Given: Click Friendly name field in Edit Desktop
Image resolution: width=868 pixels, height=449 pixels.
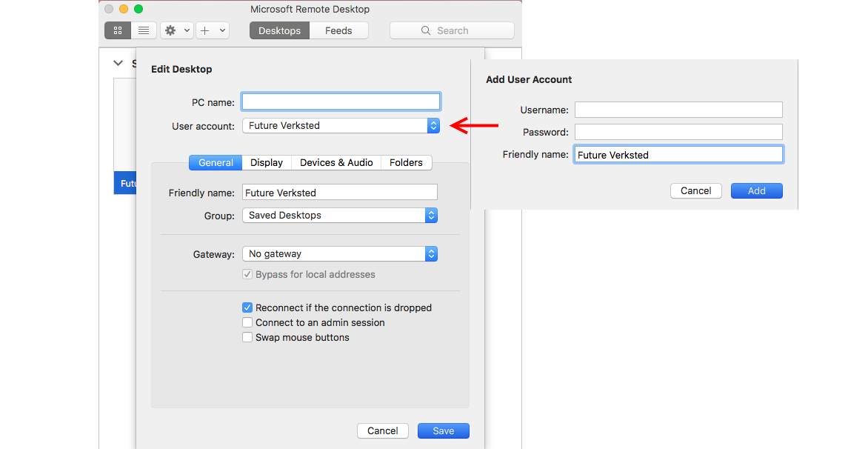Looking at the screenshot, I should (340, 193).
